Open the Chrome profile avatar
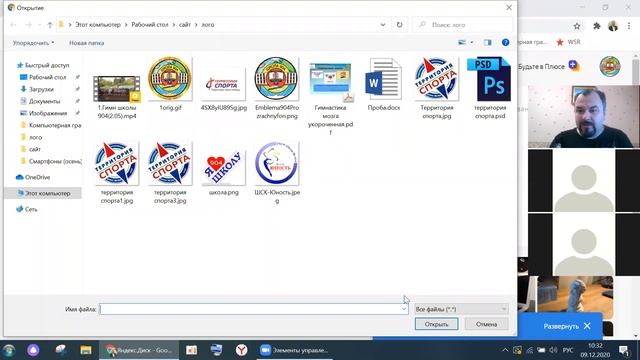This screenshot has height=360, width=640. coord(613,26)
